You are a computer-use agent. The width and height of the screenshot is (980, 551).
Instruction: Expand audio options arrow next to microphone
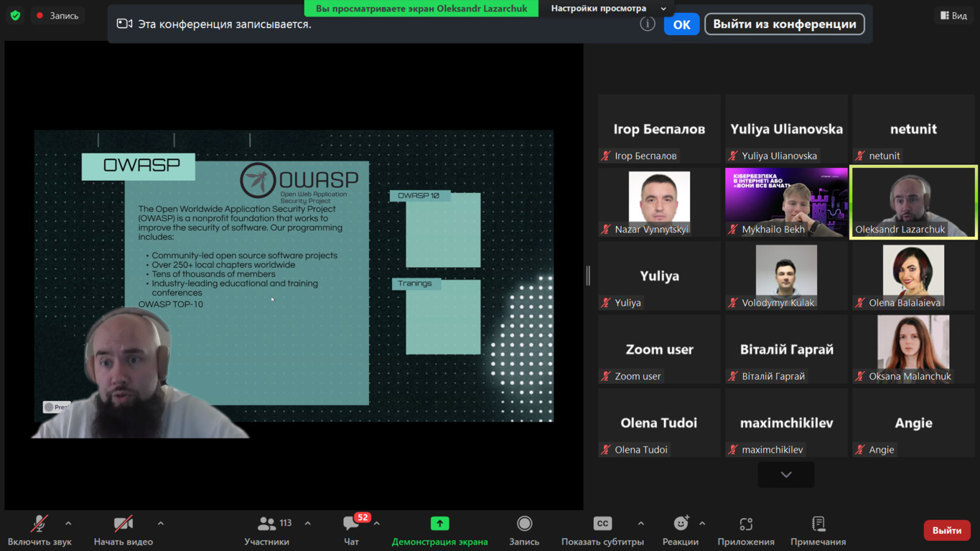point(68,524)
